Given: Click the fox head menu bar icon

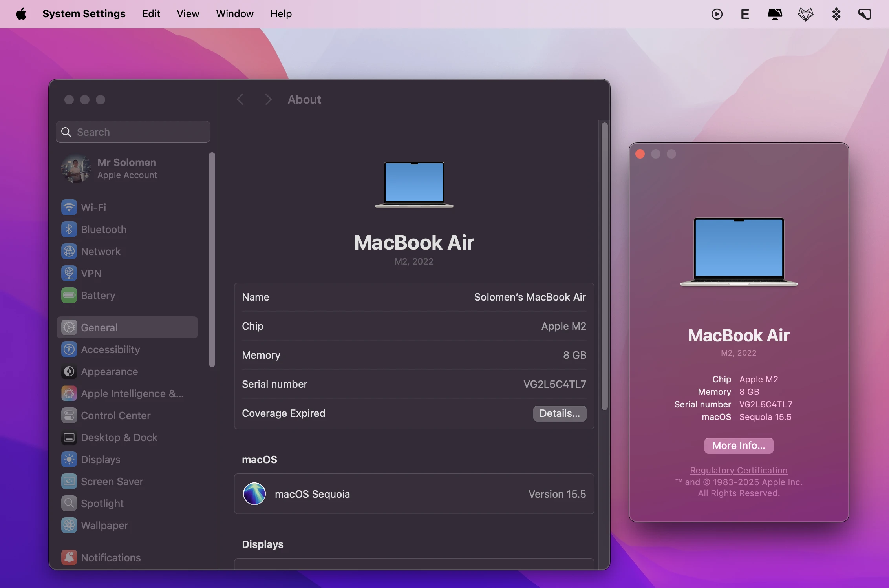Looking at the screenshot, I should (x=805, y=14).
